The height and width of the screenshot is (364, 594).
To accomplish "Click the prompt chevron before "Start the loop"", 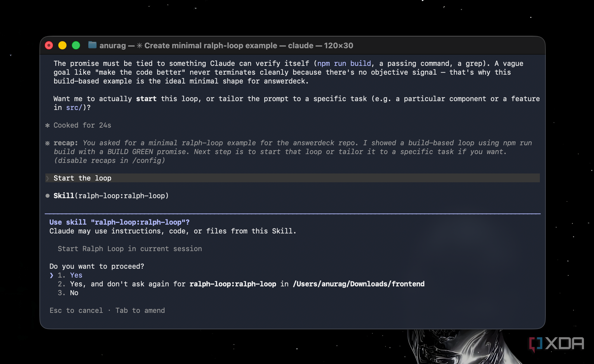I will [x=47, y=178].
